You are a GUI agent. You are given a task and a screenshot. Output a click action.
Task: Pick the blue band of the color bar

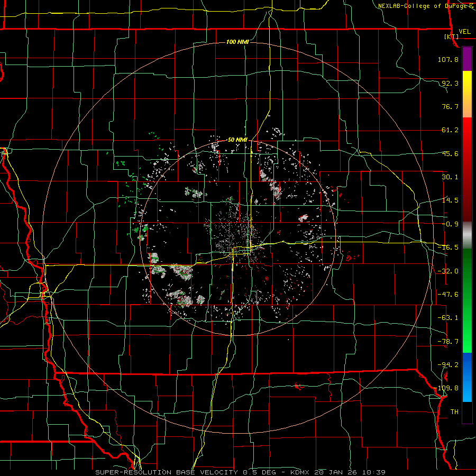pyautogui.click(x=467, y=377)
